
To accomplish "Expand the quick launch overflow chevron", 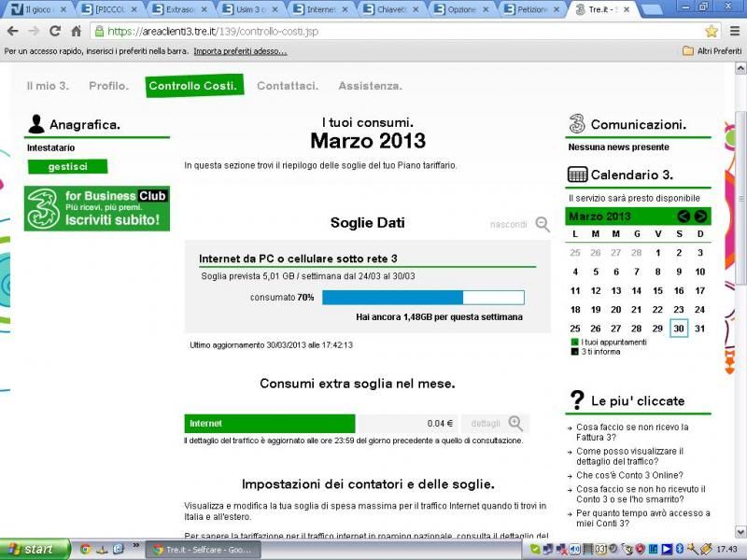I will point(135,546).
